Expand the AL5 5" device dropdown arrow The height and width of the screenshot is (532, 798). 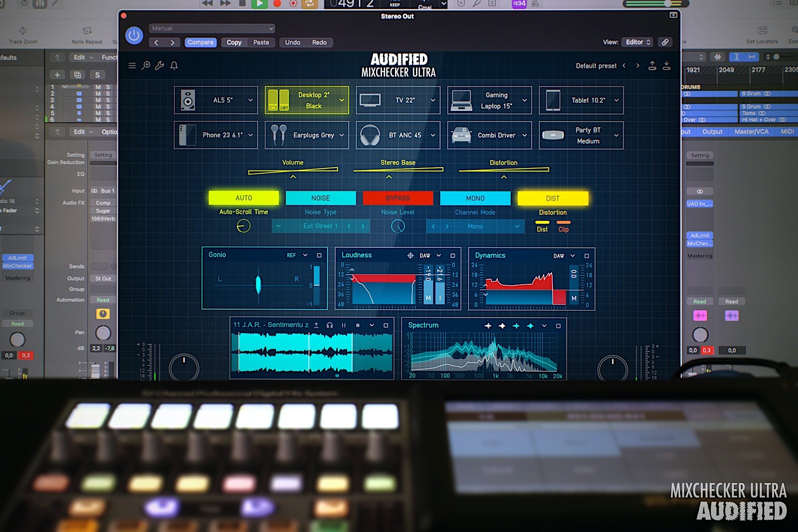pyautogui.click(x=250, y=100)
